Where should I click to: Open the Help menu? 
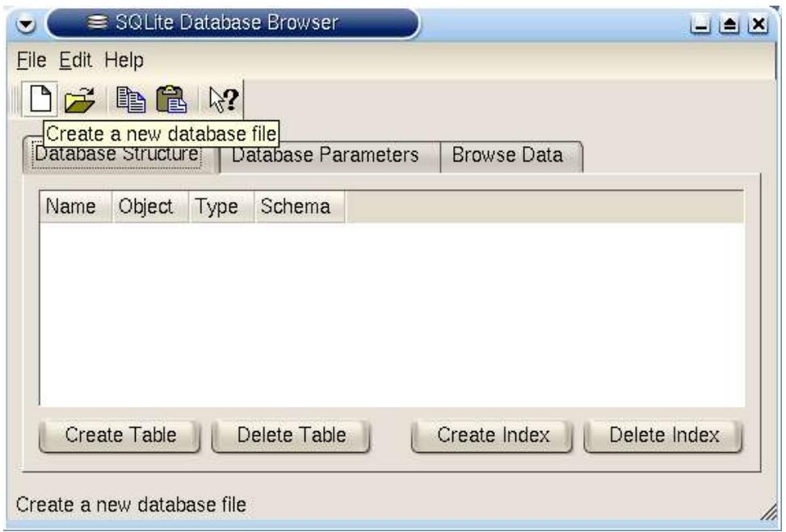click(124, 60)
